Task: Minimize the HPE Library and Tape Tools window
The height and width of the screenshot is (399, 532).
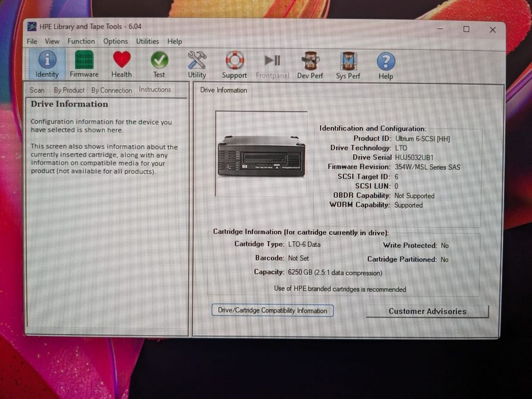Action: pos(440,29)
